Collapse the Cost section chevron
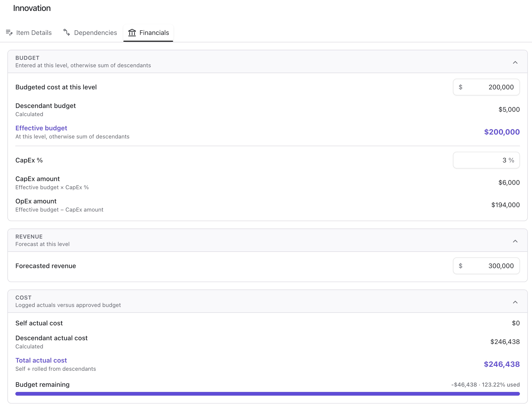Image resolution: width=532 pixels, height=411 pixels. tap(515, 302)
